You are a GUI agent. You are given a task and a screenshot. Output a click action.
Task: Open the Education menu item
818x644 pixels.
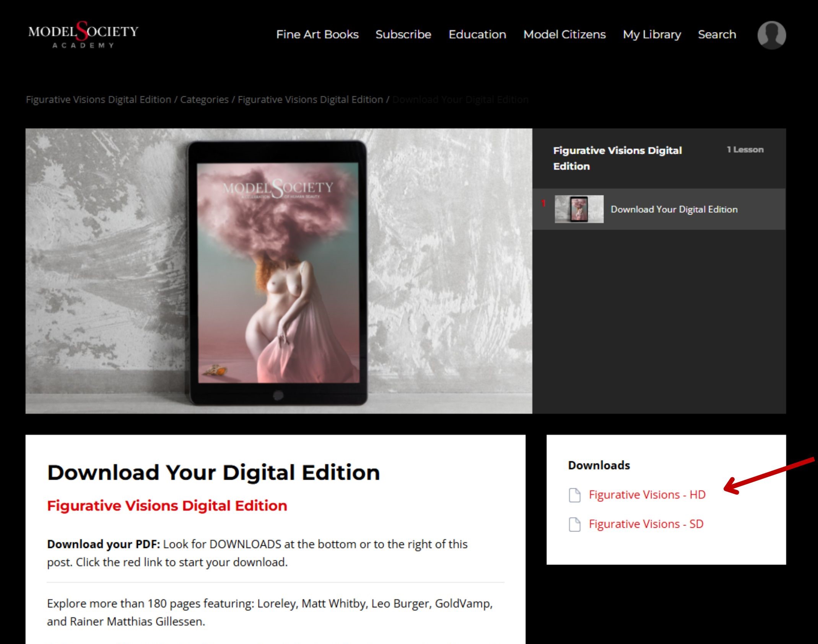477,34
